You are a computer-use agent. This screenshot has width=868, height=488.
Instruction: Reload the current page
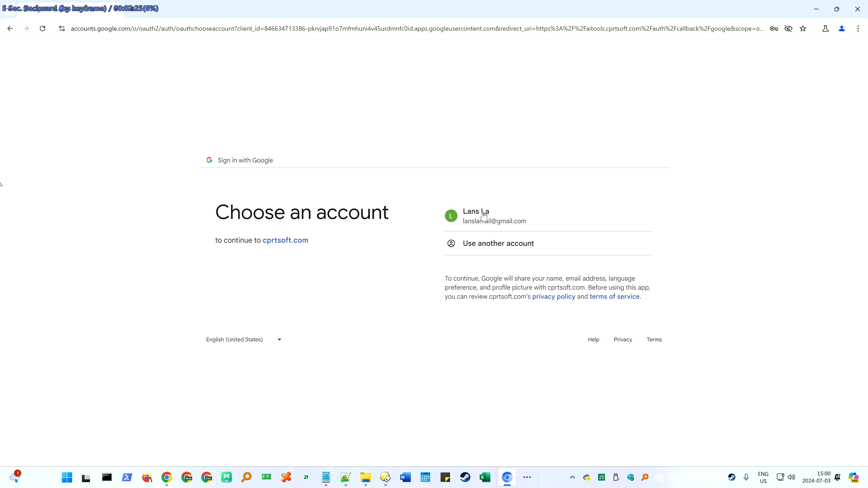42,29
